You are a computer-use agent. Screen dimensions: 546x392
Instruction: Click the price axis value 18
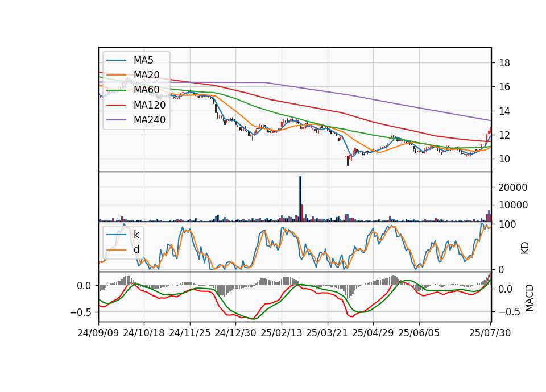point(504,63)
